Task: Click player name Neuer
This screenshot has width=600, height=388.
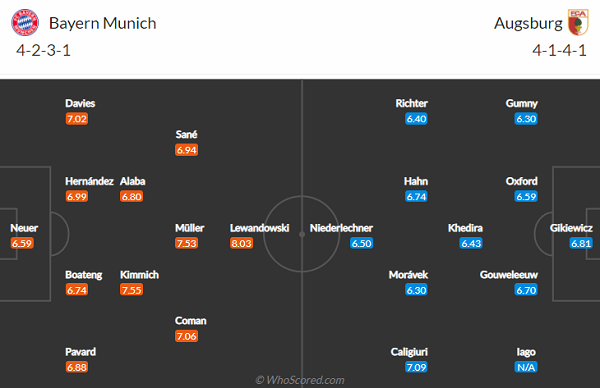Action: pyautogui.click(x=24, y=228)
